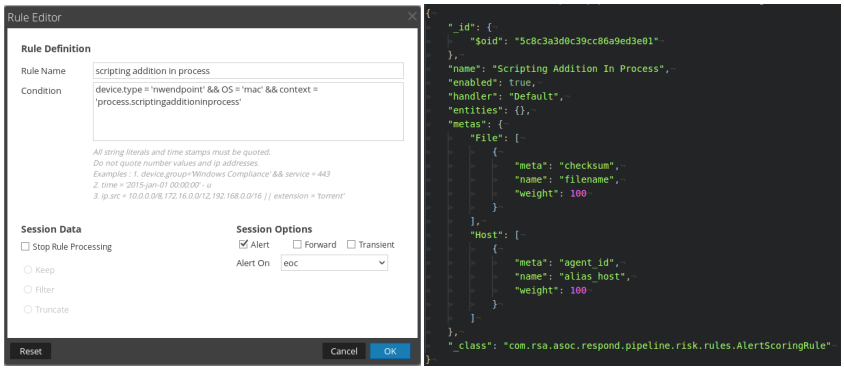Toggle the Transient checkbox
This screenshot has width=844, height=369.
[x=351, y=244]
